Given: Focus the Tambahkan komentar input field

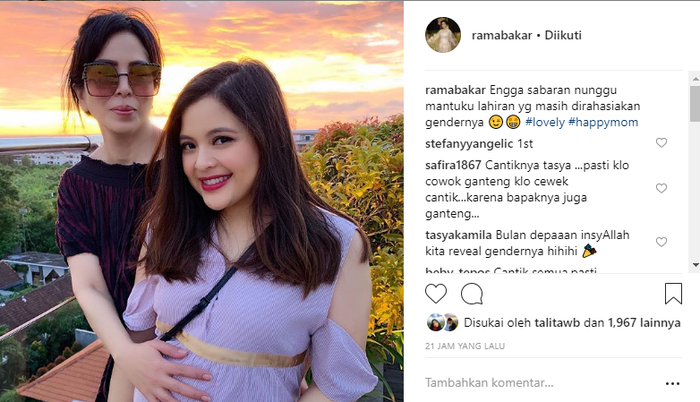Looking at the screenshot, I should 540,383.
